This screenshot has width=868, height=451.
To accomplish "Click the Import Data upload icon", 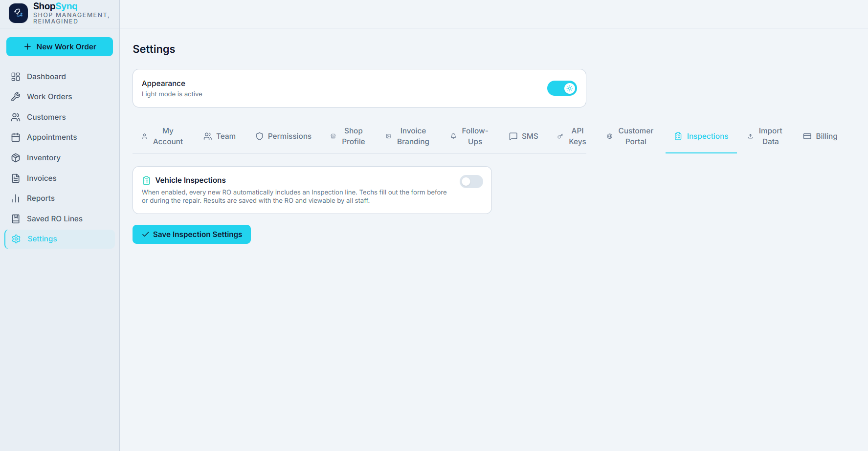I will [x=750, y=136].
